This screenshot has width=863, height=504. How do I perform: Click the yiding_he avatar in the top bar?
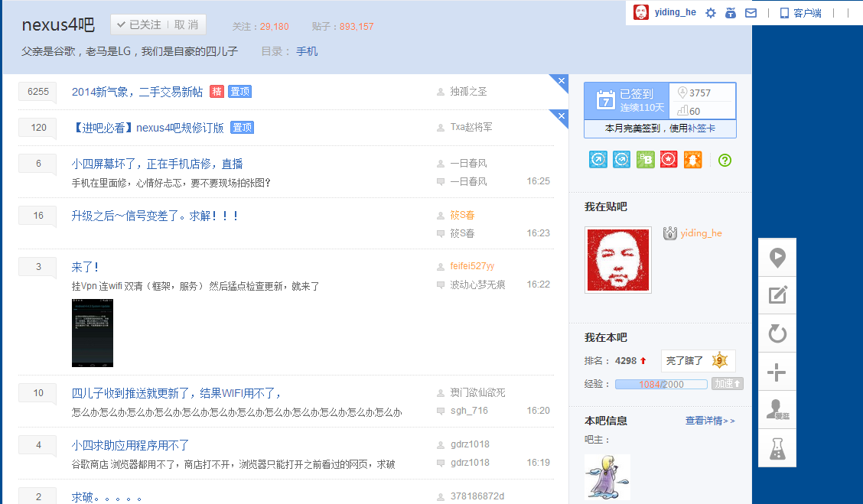pyautogui.click(x=640, y=12)
